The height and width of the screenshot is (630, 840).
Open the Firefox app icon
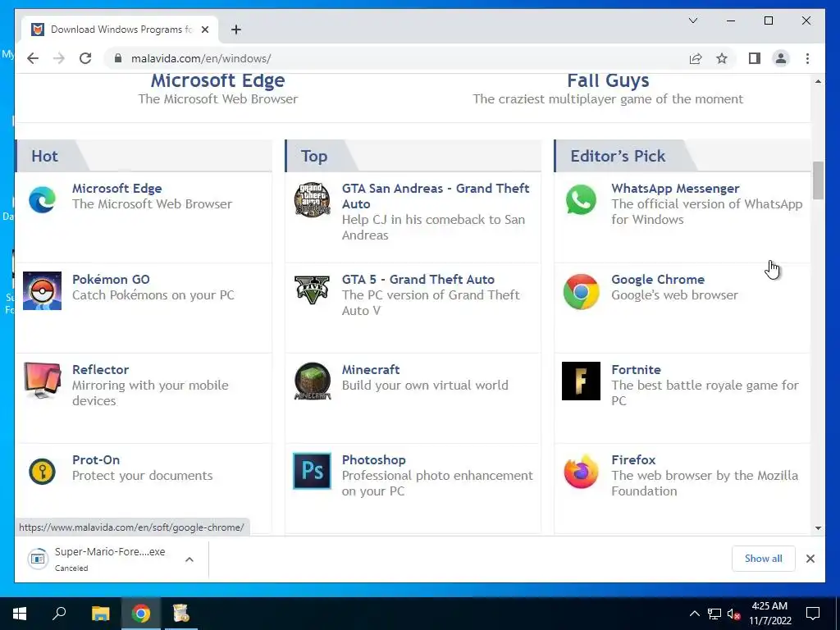point(582,472)
